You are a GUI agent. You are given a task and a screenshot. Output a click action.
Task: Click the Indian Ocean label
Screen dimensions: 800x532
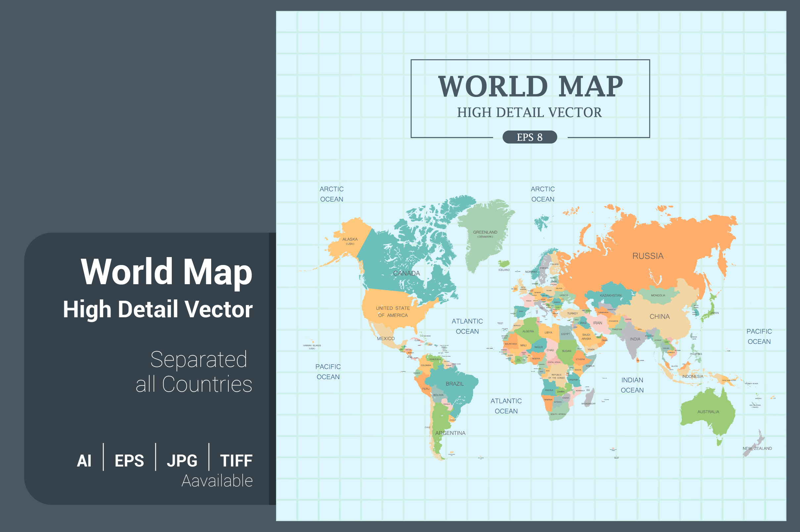pyautogui.click(x=632, y=385)
